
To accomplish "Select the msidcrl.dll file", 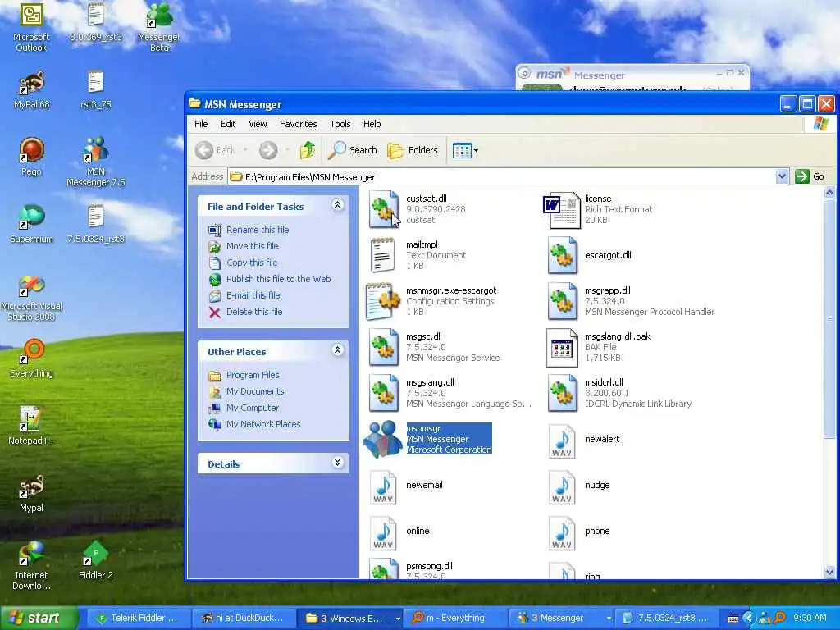I will pyautogui.click(x=620, y=393).
